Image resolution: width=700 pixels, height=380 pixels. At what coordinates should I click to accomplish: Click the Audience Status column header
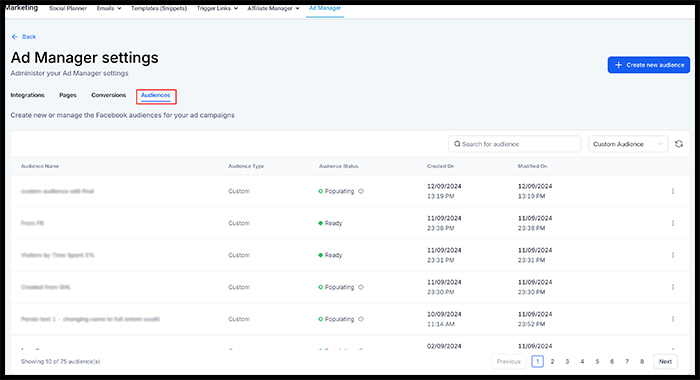(338, 166)
